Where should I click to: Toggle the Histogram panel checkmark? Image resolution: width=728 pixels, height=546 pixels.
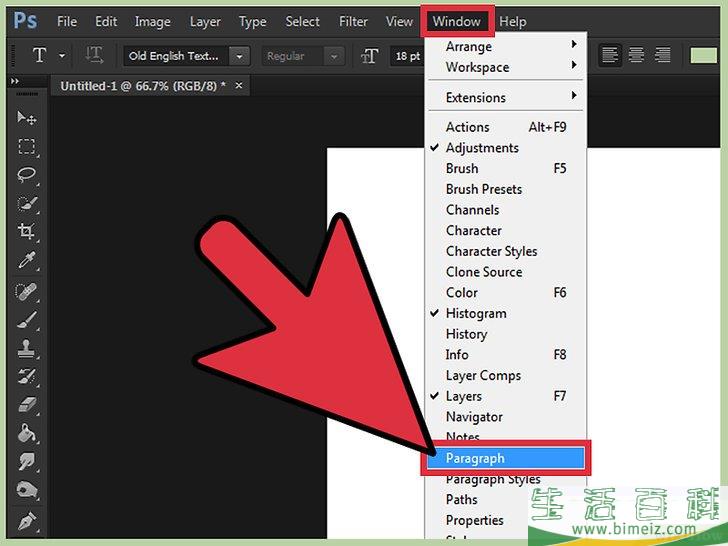coord(435,313)
